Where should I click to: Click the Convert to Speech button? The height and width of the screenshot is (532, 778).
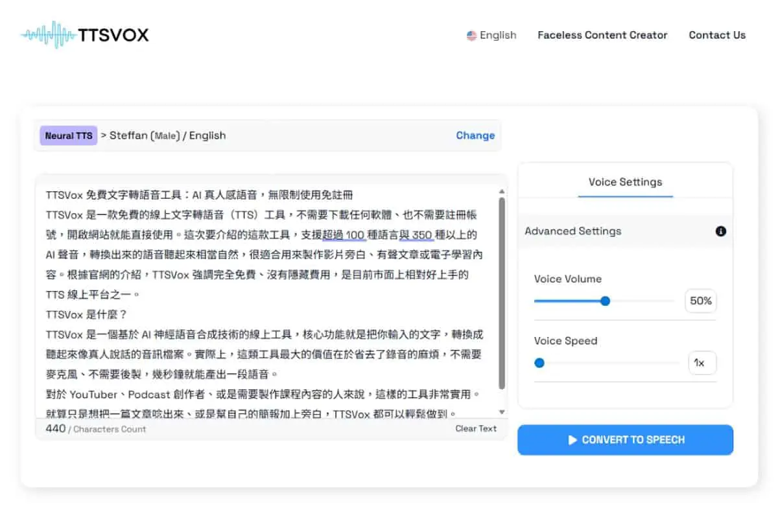[625, 440]
